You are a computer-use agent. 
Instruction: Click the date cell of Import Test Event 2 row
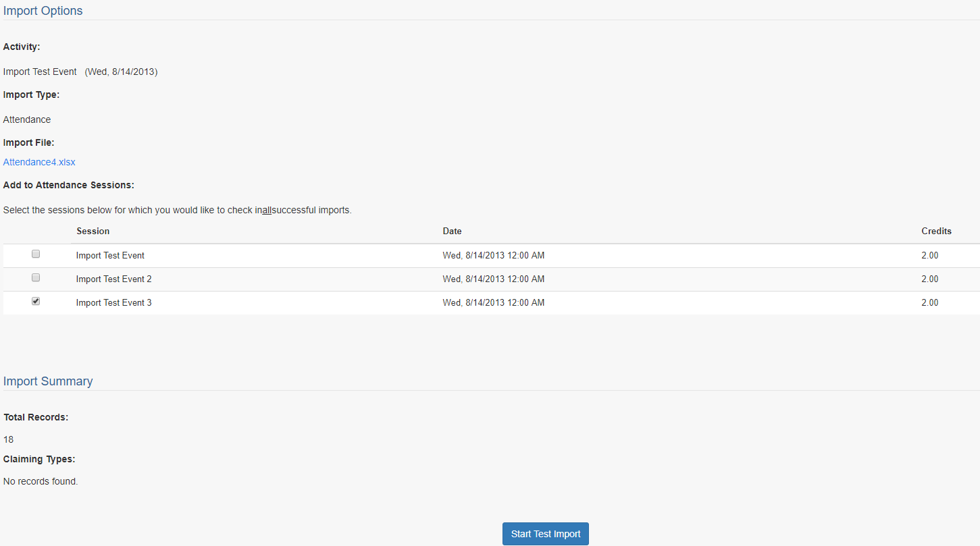493,279
